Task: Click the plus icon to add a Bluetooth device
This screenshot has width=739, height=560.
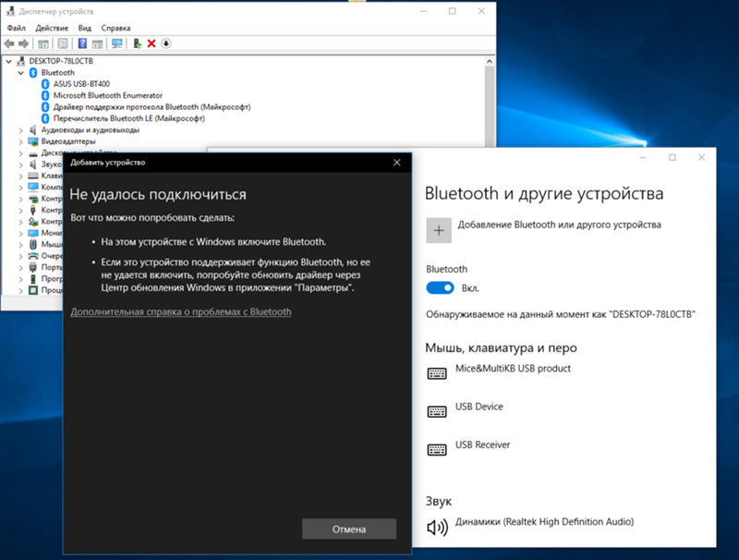Action: tap(438, 228)
